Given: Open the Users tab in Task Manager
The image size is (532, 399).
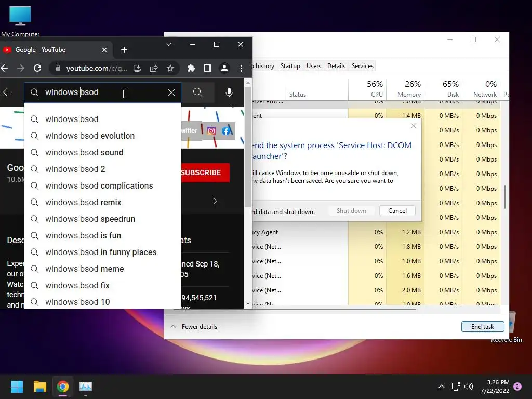Looking at the screenshot, I should click(313, 66).
